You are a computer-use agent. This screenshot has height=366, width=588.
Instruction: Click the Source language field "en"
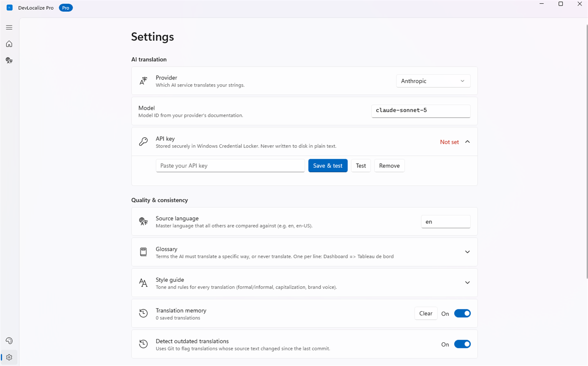point(446,222)
